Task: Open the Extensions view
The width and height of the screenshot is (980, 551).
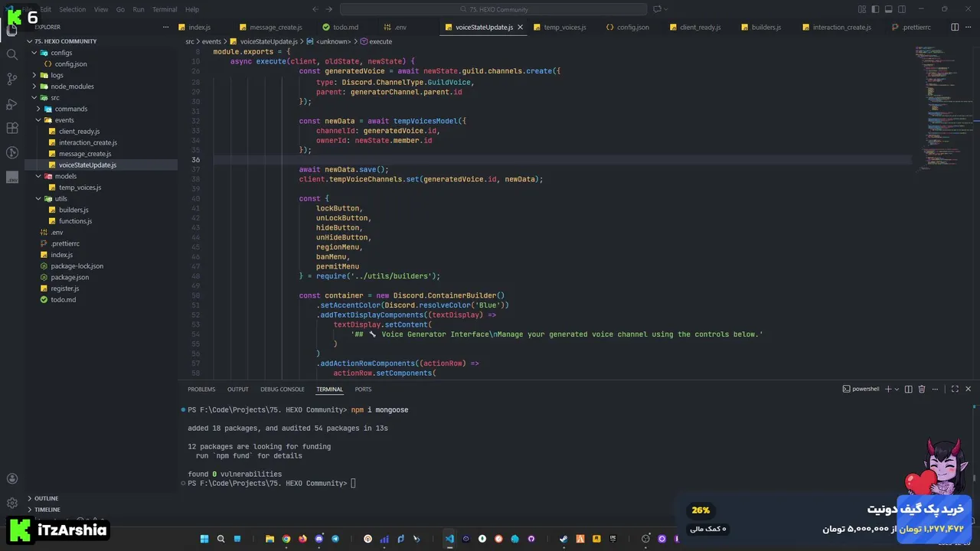Action: pyautogui.click(x=11, y=128)
